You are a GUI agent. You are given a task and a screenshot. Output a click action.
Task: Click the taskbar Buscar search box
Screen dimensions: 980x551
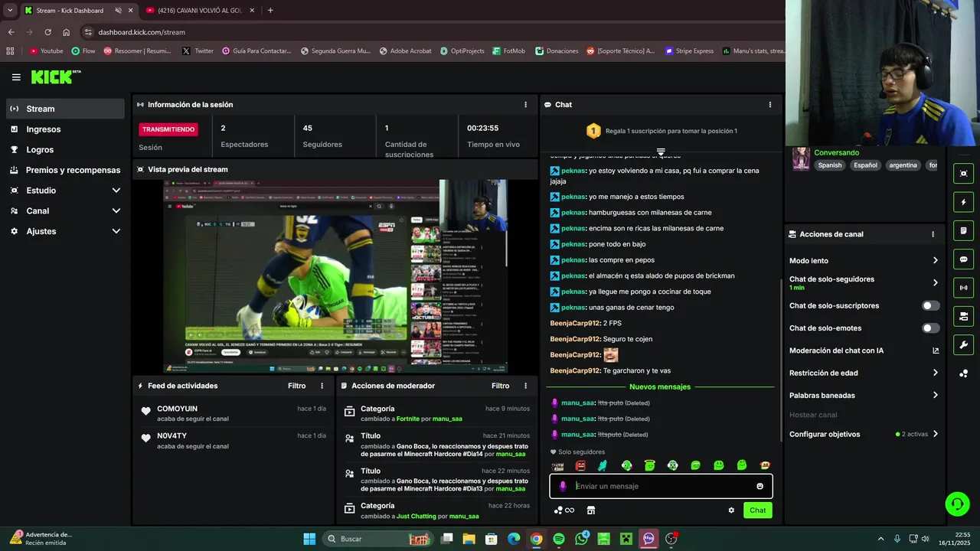(x=377, y=539)
